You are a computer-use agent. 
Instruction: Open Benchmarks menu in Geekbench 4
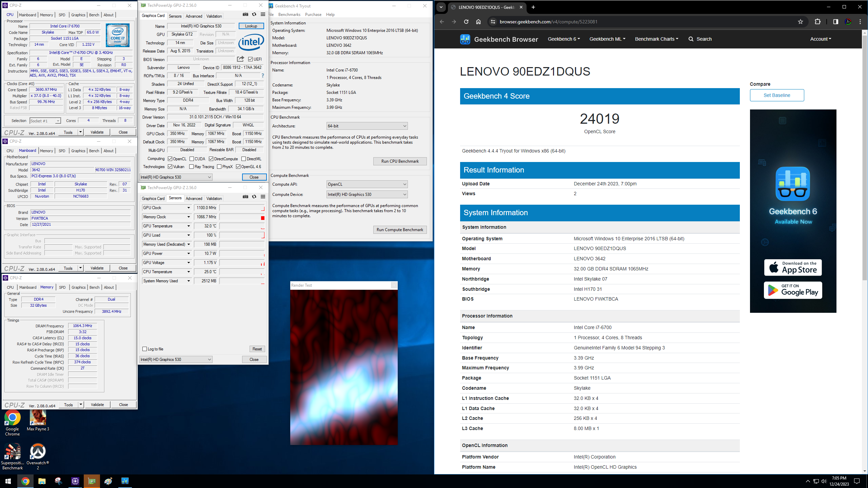coord(289,15)
